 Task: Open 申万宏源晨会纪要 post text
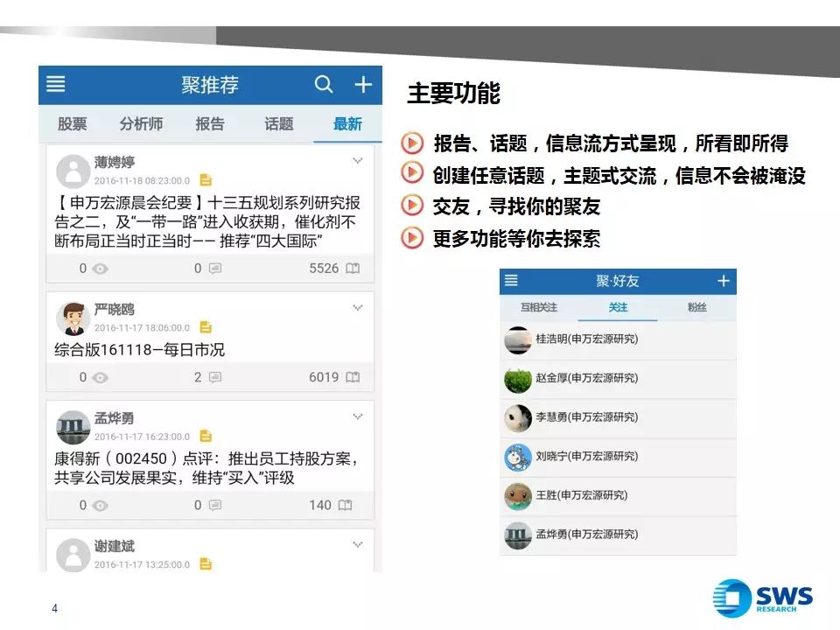207,221
